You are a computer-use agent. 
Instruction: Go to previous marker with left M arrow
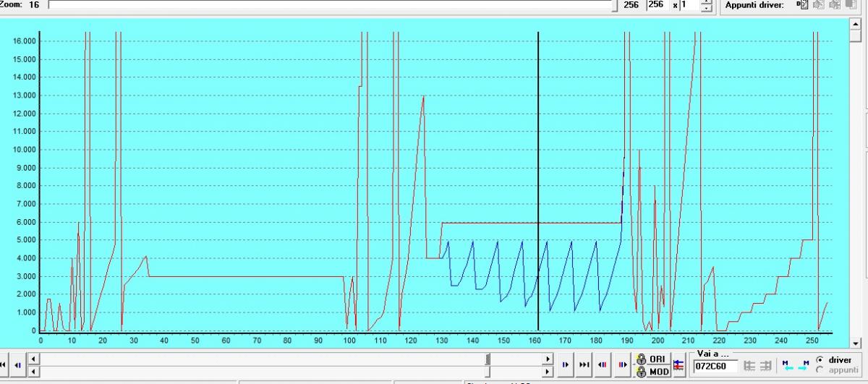[x=786, y=365]
